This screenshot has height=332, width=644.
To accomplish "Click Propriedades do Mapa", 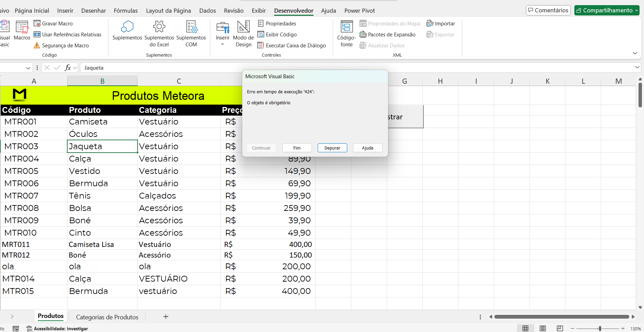I will tap(390, 23).
